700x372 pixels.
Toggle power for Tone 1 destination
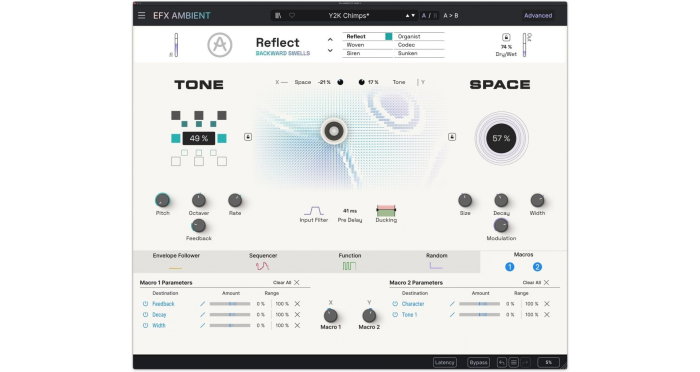click(x=395, y=315)
